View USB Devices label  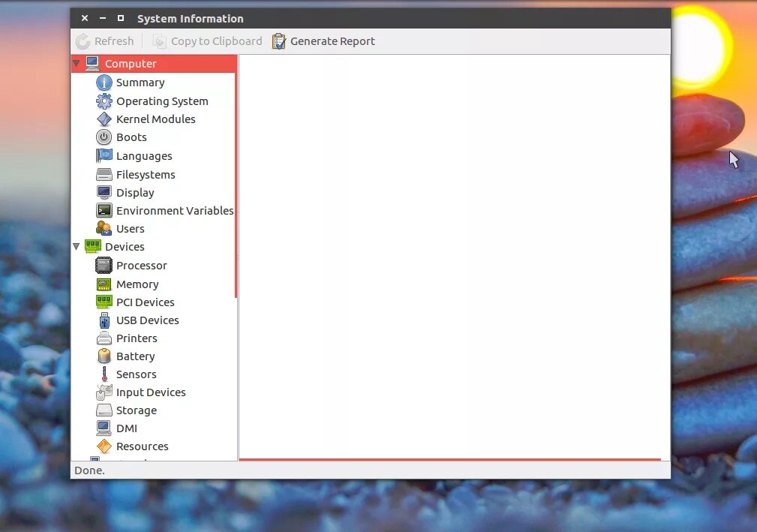[x=148, y=320]
